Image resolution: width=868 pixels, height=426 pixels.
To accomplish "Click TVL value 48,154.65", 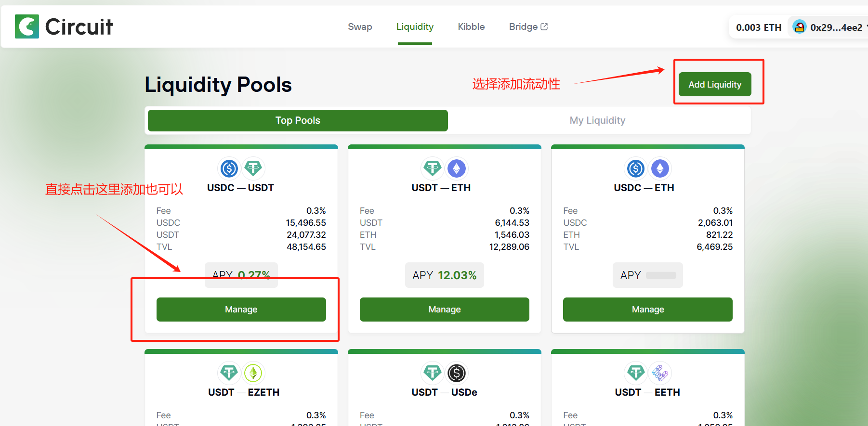I will tap(306, 247).
